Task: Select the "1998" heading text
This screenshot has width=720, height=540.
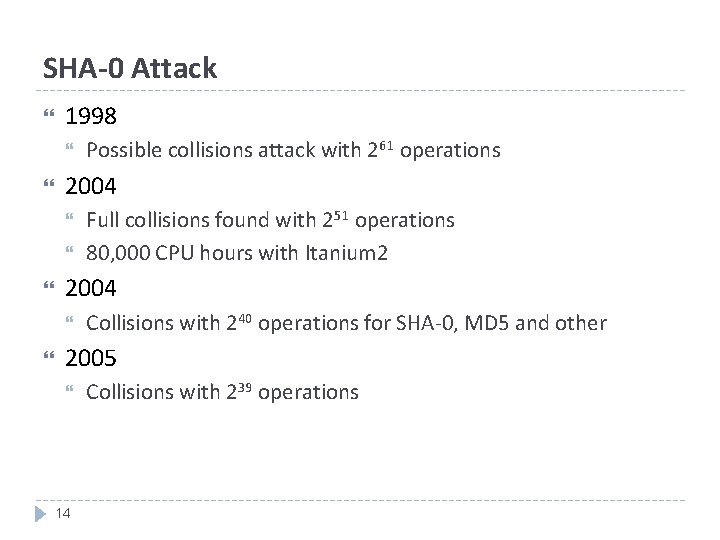Action: coord(91,117)
